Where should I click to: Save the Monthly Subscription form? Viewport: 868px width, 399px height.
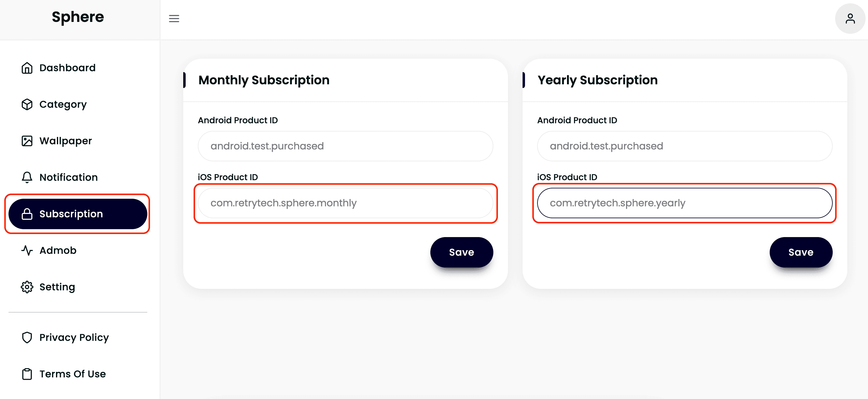(x=461, y=252)
